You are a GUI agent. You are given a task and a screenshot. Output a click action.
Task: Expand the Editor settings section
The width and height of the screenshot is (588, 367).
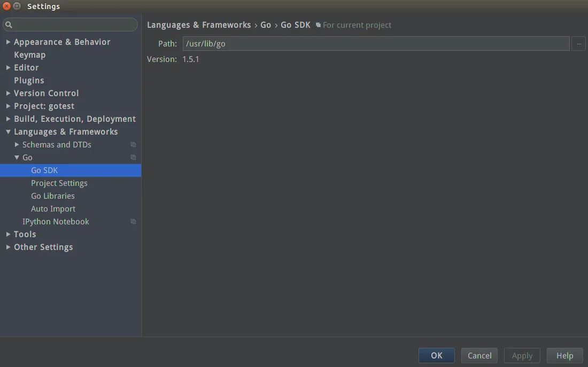(x=8, y=67)
